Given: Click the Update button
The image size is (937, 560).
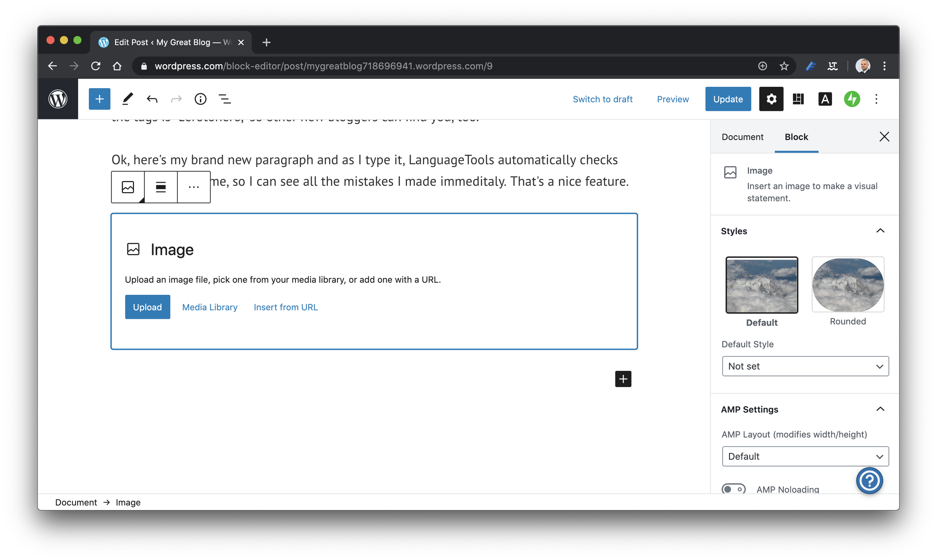Looking at the screenshot, I should pyautogui.click(x=728, y=99).
